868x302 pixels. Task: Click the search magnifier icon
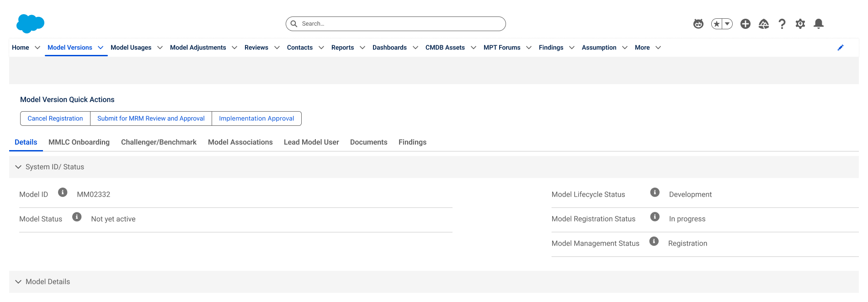point(294,24)
